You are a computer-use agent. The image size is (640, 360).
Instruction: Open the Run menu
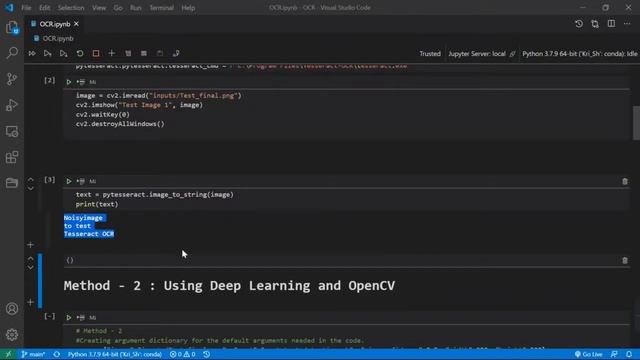[136, 8]
